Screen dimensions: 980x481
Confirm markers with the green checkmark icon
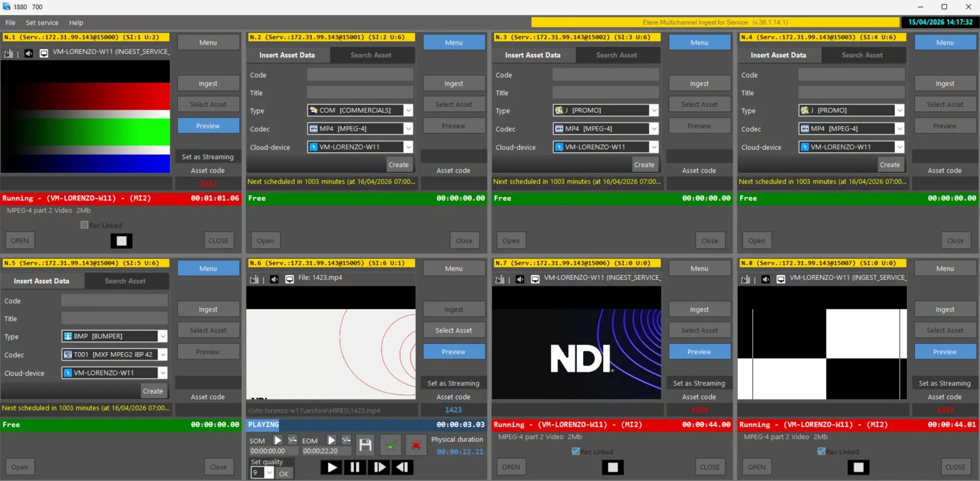coord(391,444)
